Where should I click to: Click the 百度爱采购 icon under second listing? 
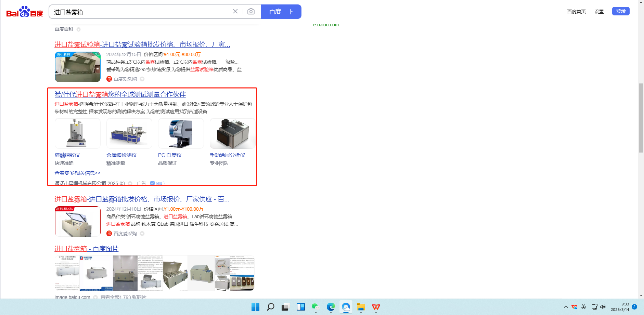pyautogui.click(x=109, y=234)
